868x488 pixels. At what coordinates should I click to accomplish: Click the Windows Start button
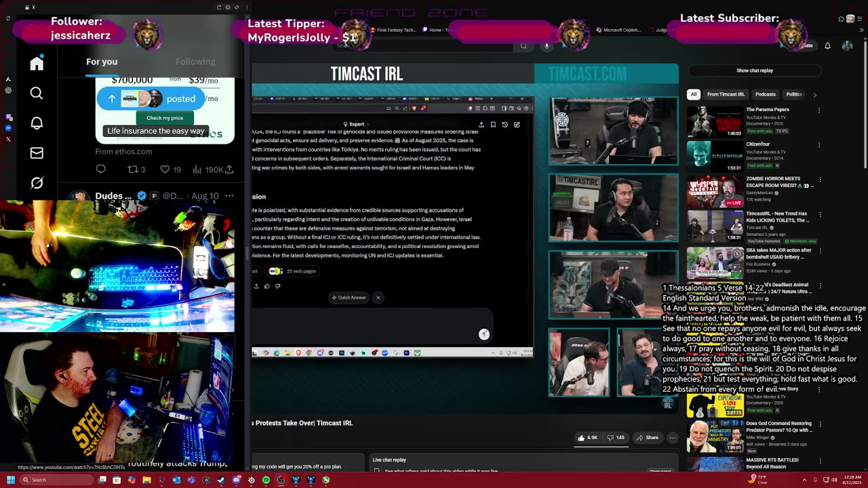tap(11, 480)
